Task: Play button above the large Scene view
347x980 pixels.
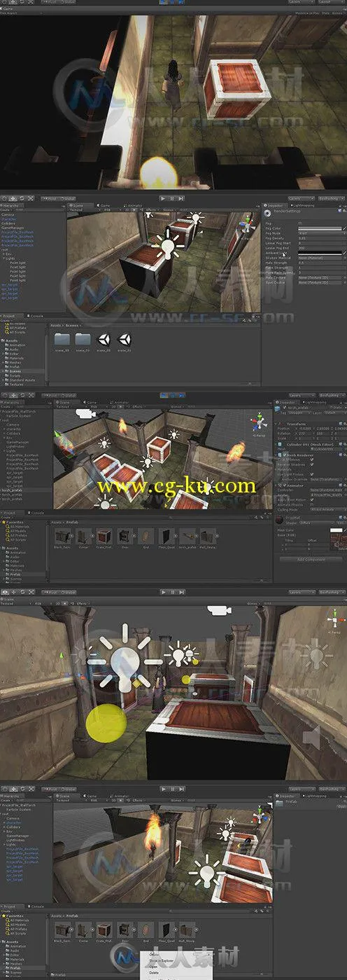Action: click(163, 592)
